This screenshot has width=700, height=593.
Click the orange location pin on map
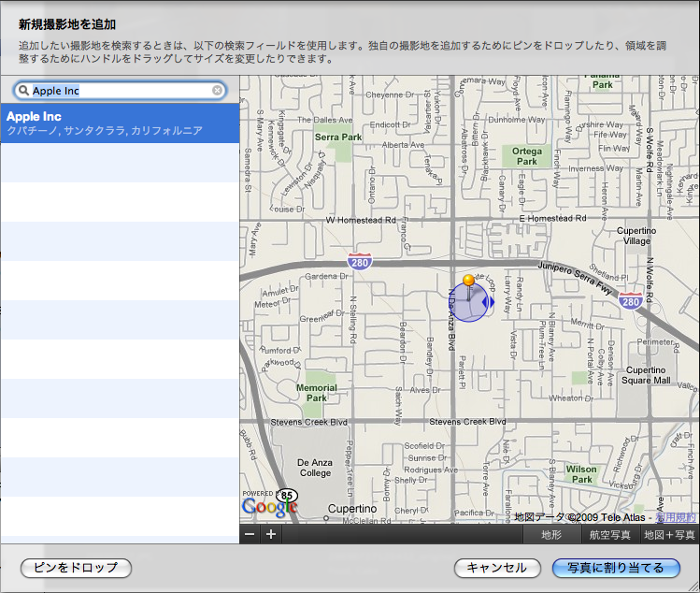(468, 281)
